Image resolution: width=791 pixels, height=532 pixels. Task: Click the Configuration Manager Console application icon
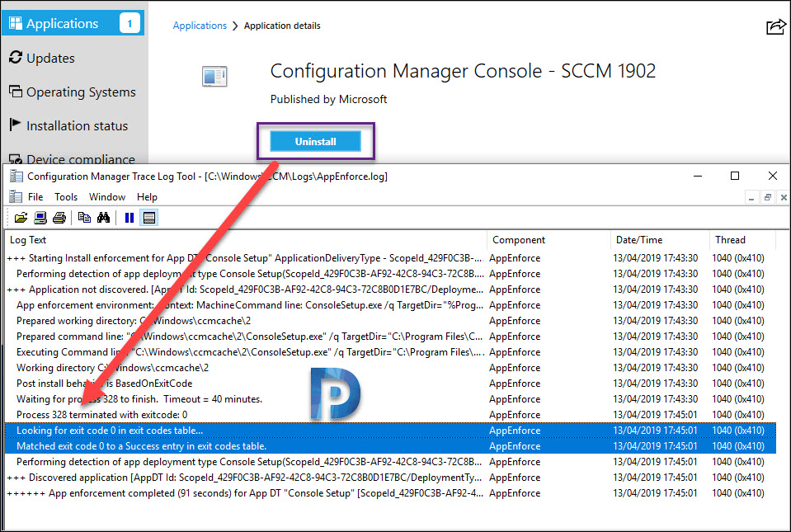click(214, 77)
